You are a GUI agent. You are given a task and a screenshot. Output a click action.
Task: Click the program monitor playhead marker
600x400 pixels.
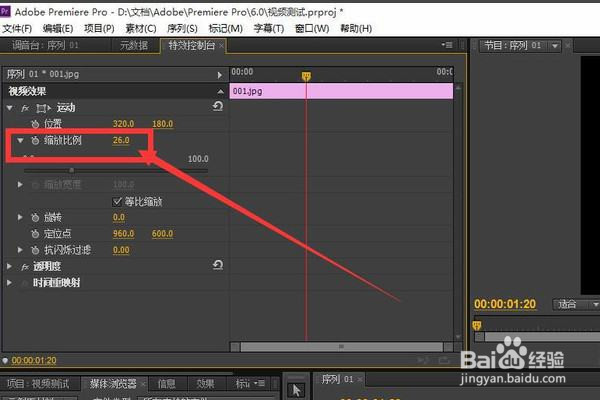pos(477,326)
